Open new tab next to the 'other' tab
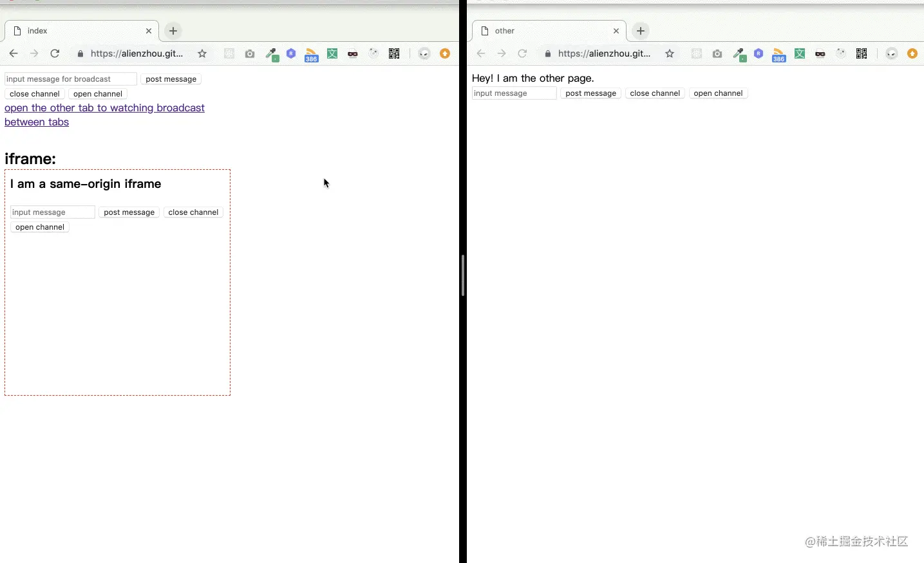The width and height of the screenshot is (924, 563). [x=640, y=31]
